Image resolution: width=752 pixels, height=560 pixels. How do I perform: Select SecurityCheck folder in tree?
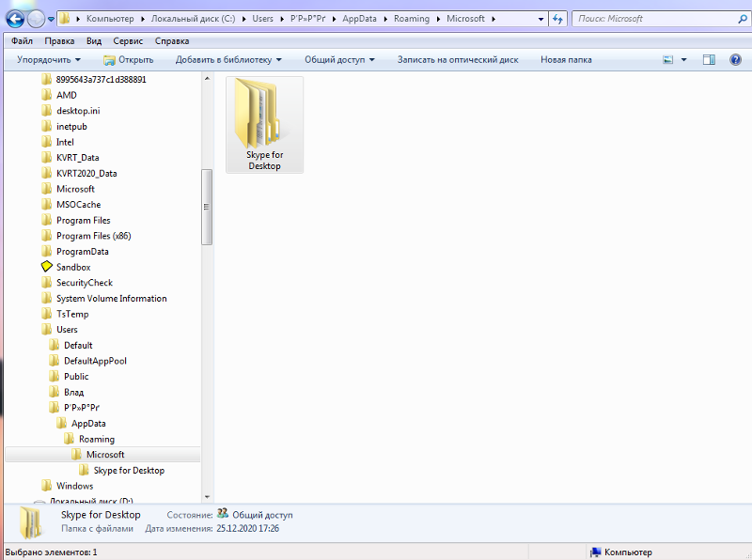click(84, 283)
